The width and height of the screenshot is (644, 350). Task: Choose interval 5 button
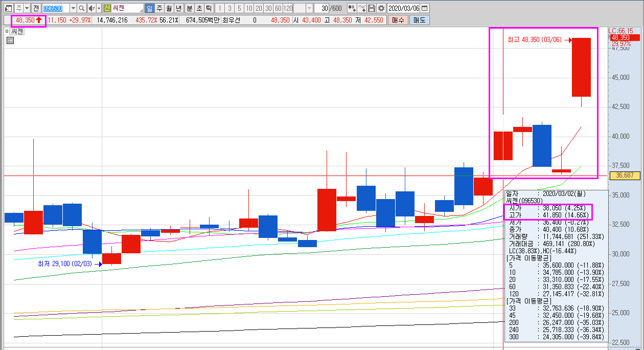239,8
